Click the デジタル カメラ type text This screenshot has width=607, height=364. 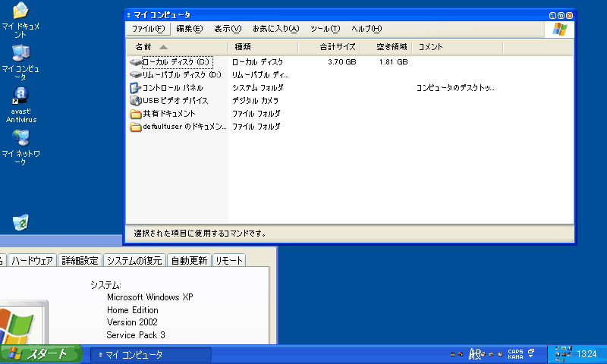click(255, 101)
